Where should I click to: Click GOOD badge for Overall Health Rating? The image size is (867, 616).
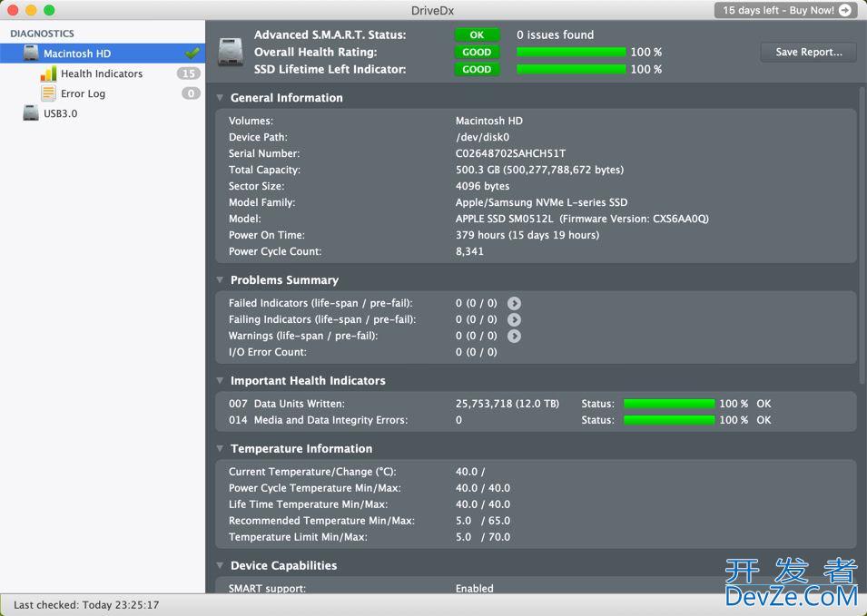click(477, 52)
